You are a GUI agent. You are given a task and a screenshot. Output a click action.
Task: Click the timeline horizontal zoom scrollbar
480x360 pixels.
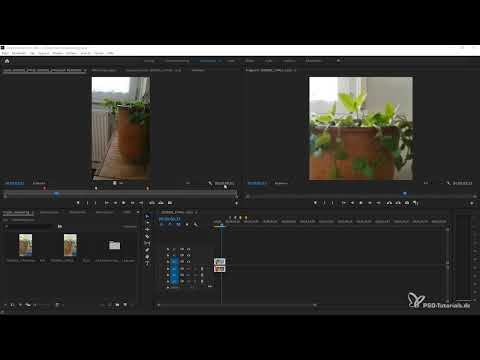237,305
